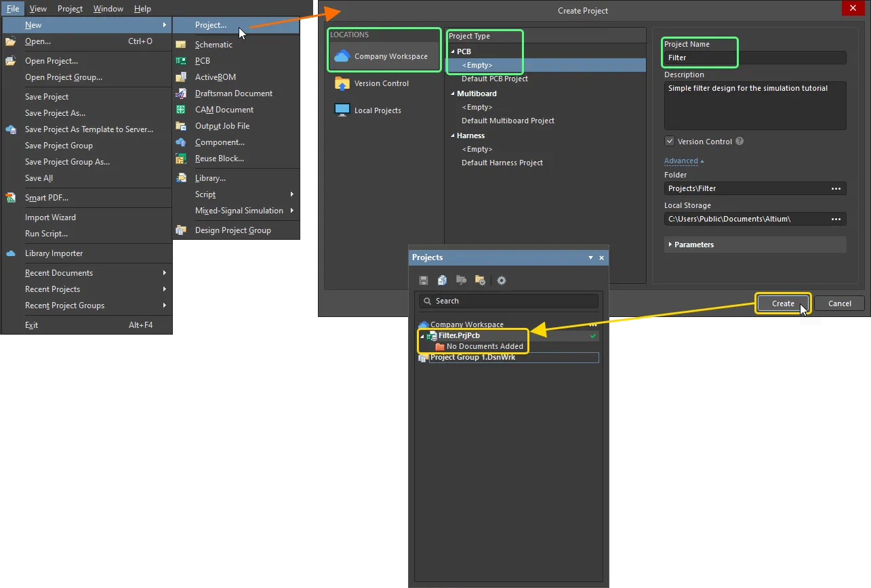Click the Project Name field
This screenshot has height=588, width=871.
point(755,58)
